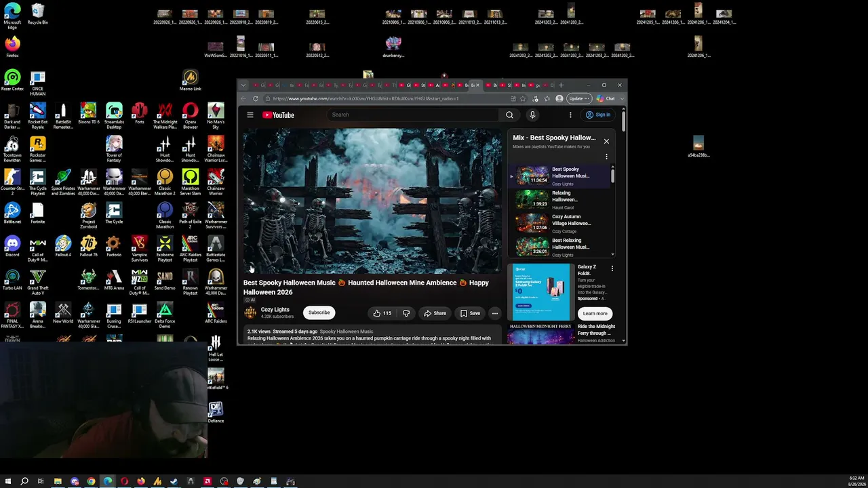Open Recycle Bin on desktop
The height and width of the screenshot is (488, 868).
(38, 15)
